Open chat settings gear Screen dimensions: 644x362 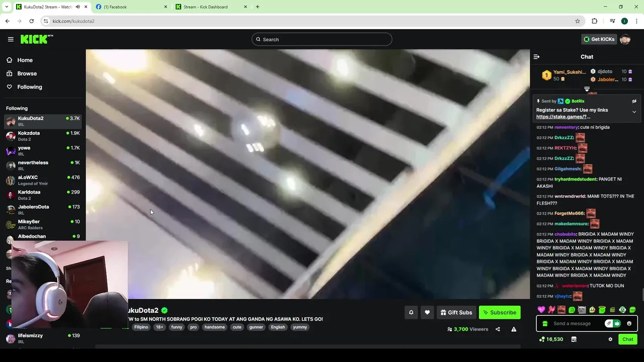610,339
